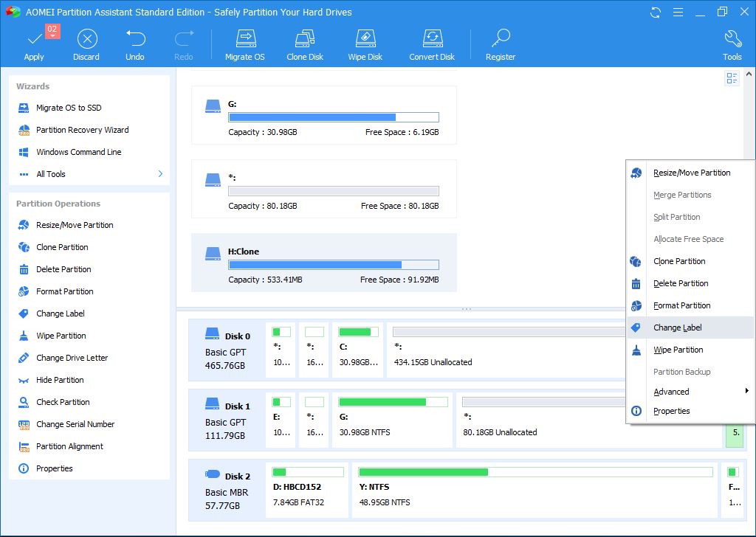Click the Register key icon

click(501, 39)
